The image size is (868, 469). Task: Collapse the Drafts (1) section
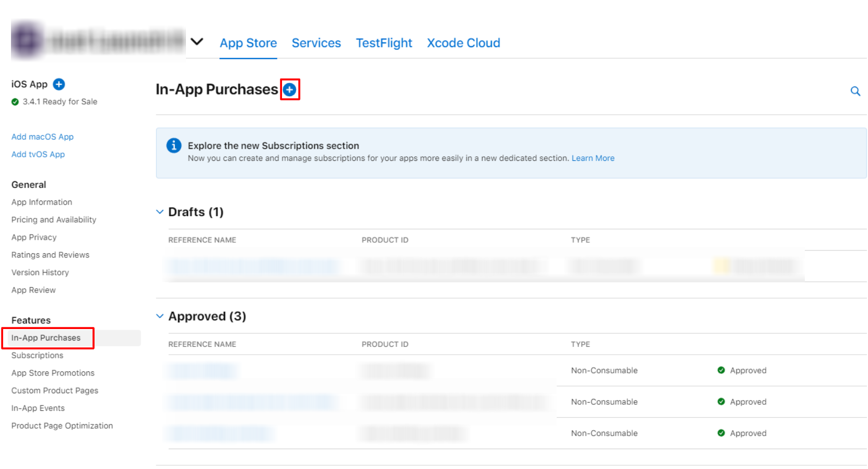pos(160,212)
